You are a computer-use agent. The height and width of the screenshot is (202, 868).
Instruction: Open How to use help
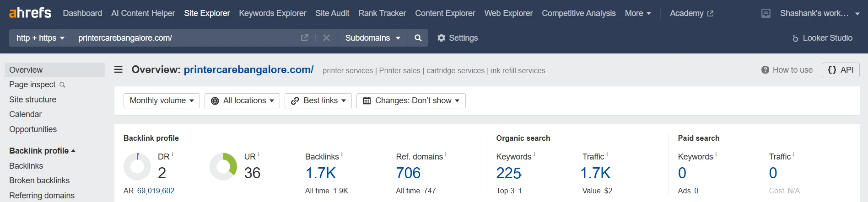(787, 70)
